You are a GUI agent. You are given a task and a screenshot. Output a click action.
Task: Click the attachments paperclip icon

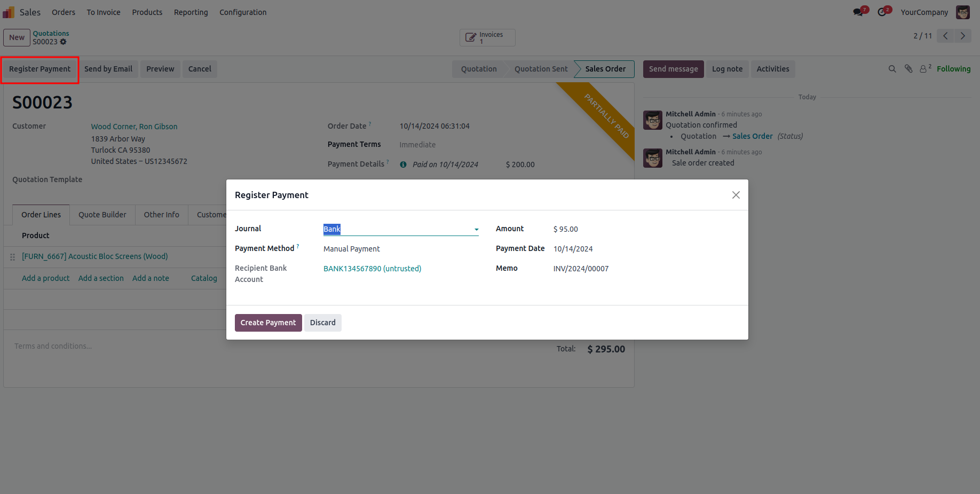[x=908, y=69]
